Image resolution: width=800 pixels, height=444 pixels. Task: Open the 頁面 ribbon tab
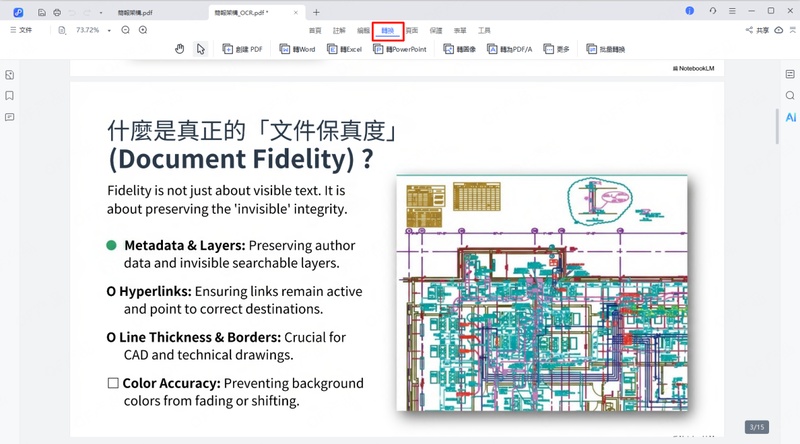click(x=412, y=31)
